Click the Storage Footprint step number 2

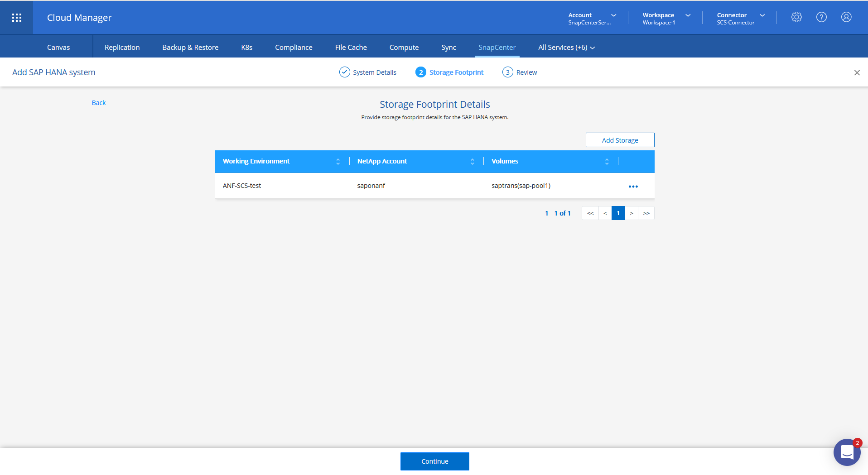(x=421, y=72)
